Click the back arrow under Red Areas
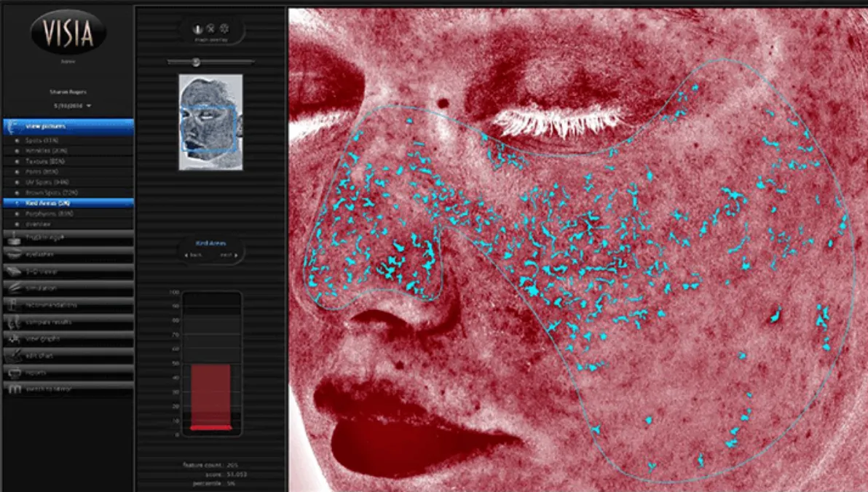Image resolution: width=868 pixels, height=492 pixels. click(195, 255)
